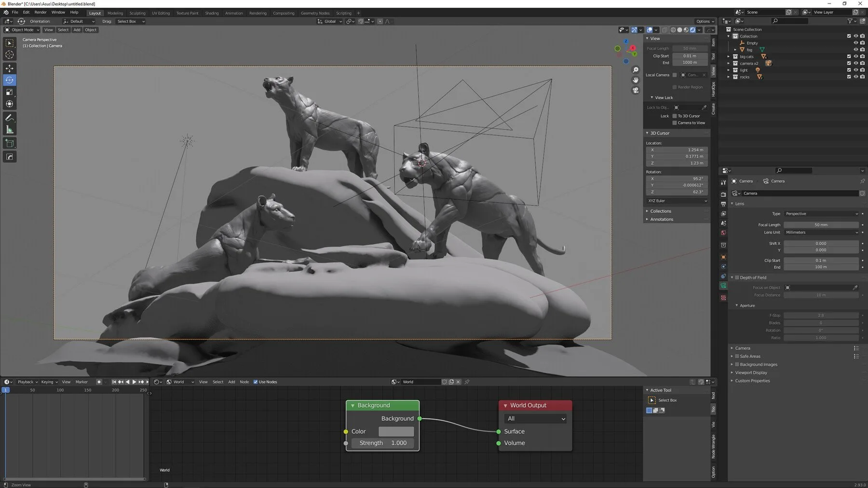This screenshot has height=488, width=868.
Task: Enable the Safe Areas checkbox
Action: tap(737, 356)
